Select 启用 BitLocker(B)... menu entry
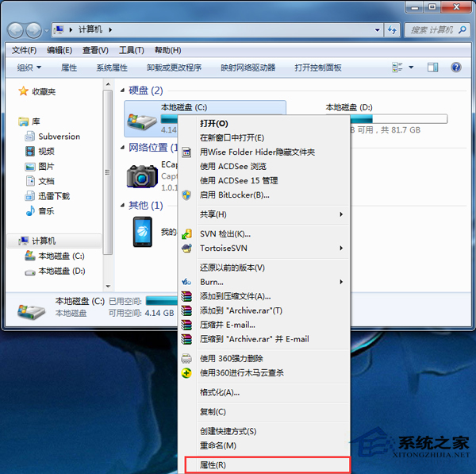476x474 pixels. click(x=263, y=195)
